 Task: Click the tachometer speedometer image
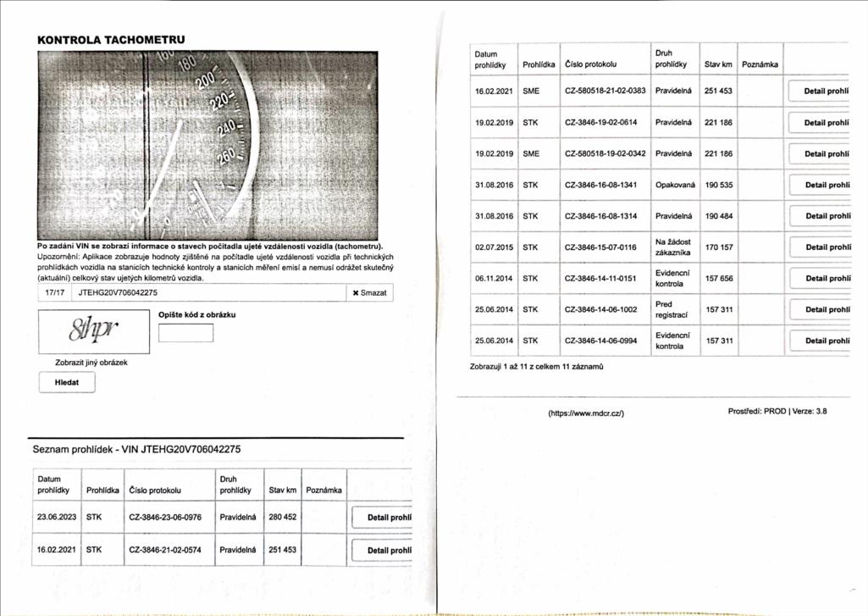pyautogui.click(x=207, y=146)
